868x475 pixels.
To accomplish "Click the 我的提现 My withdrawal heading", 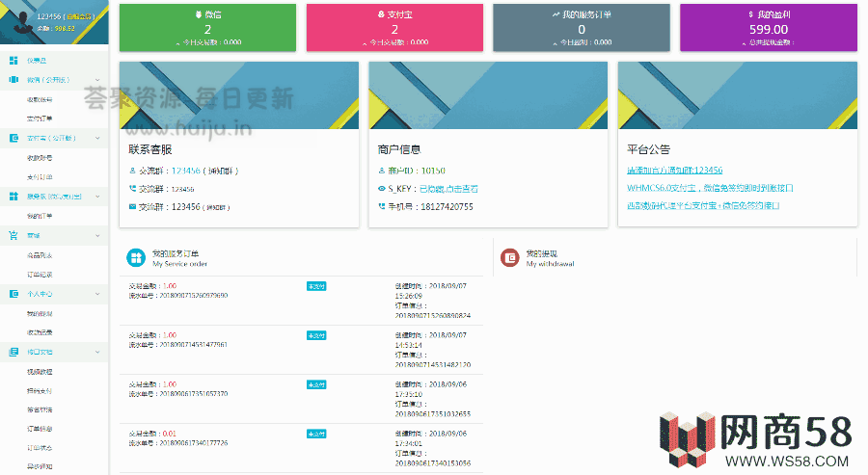I will click(550, 257).
